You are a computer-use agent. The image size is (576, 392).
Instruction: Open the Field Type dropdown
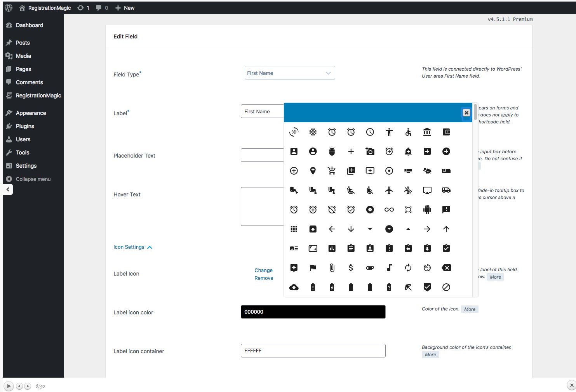[x=289, y=73]
